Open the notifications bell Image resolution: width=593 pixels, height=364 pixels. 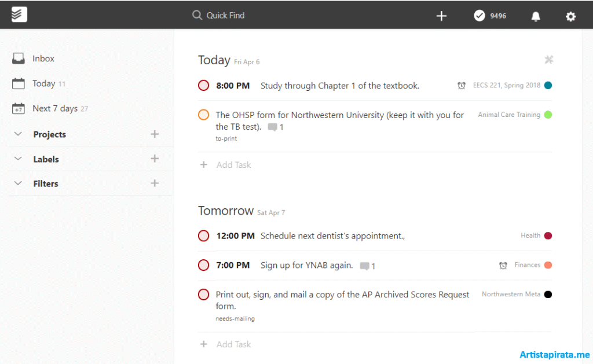click(535, 16)
